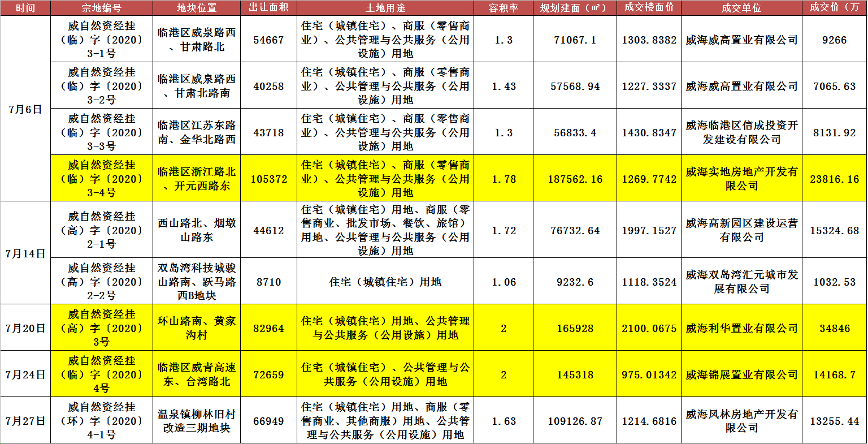Click floor price 1997.1527
The width and height of the screenshot is (868, 444).
coord(649,230)
